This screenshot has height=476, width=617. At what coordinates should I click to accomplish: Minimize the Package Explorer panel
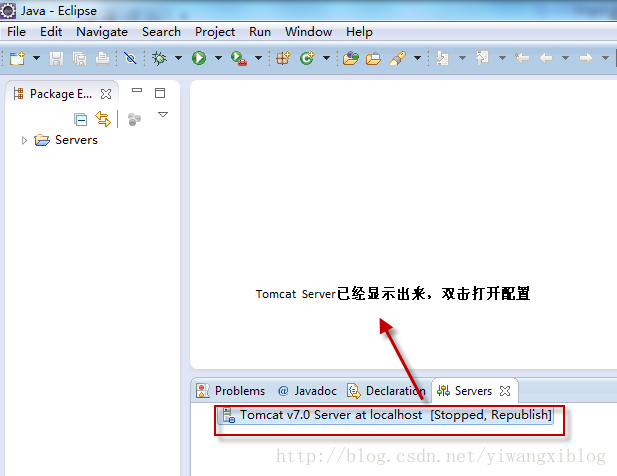click(137, 90)
